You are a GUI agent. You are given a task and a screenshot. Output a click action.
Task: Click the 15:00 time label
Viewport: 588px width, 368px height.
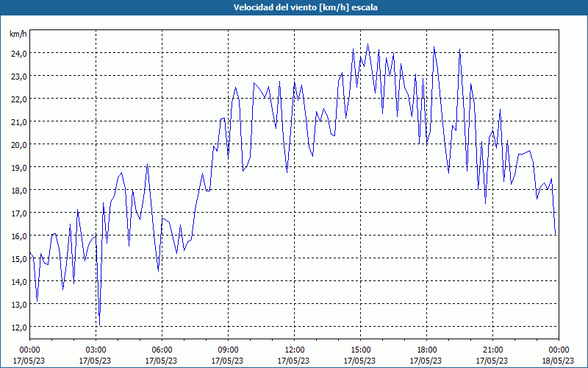(x=360, y=350)
